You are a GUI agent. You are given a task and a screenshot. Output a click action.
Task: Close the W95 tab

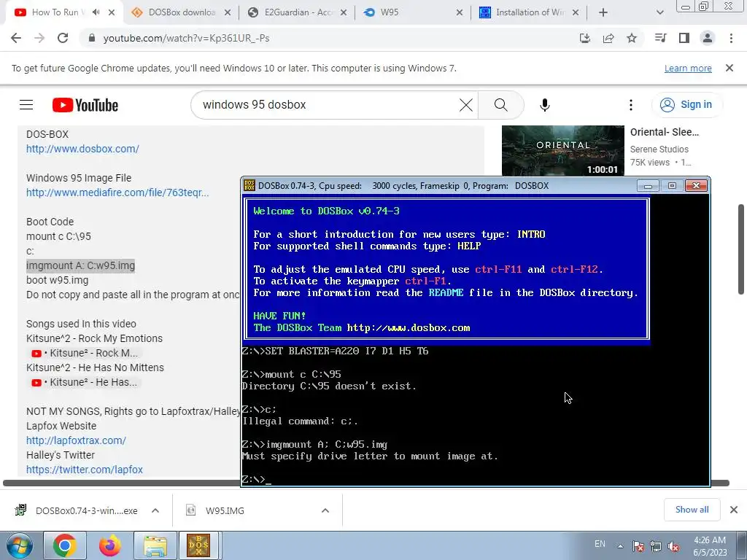(460, 12)
